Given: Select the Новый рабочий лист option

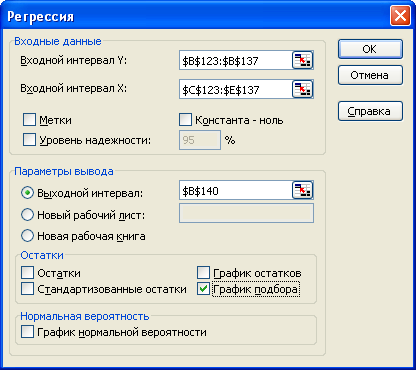Looking at the screenshot, I should 27,215.
